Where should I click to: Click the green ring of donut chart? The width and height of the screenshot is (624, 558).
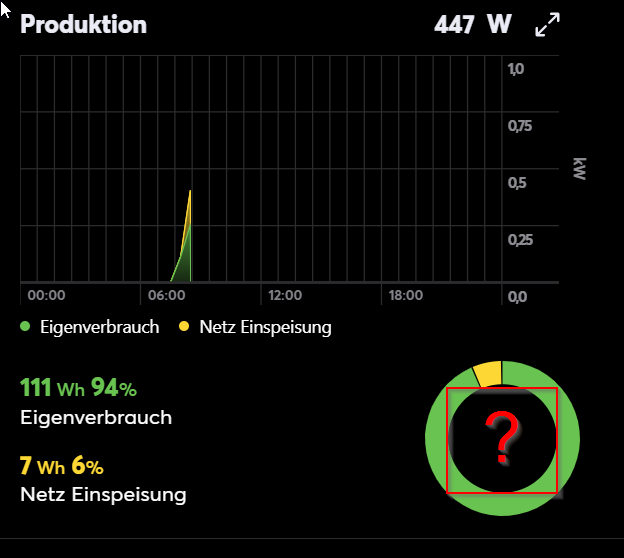tap(435, 440)
